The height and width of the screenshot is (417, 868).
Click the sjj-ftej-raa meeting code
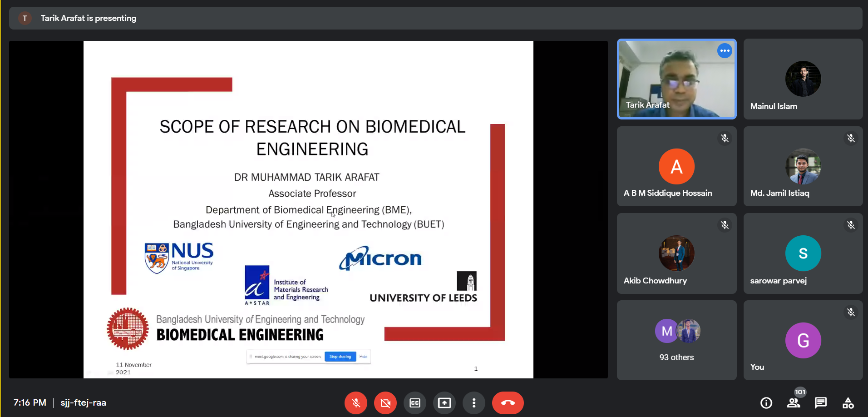pyautogui.click(x=84, y=403)
